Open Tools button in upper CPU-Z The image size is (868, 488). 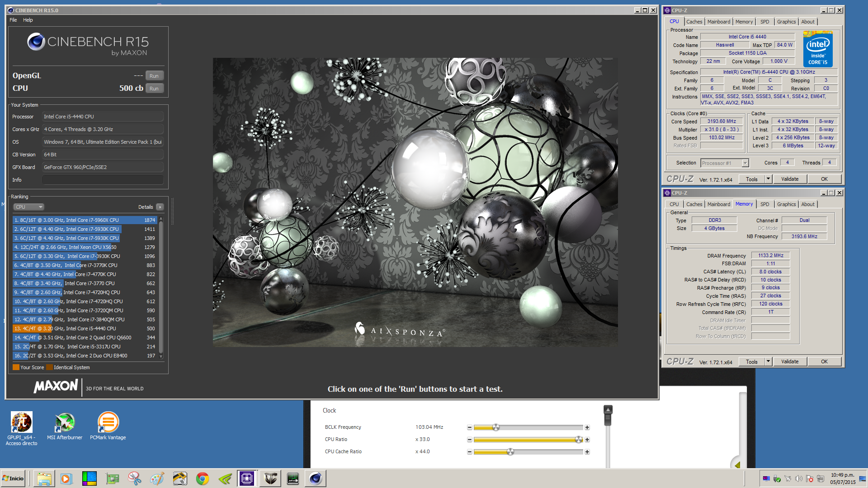click(x=752, y=179)
